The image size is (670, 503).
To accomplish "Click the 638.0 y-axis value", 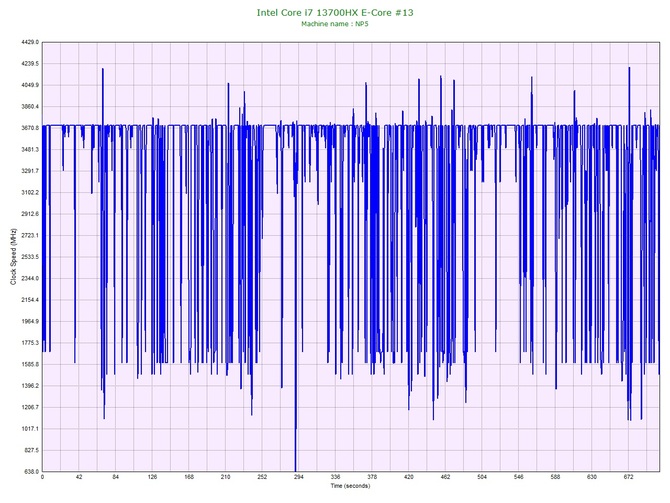I will pos(31,471).
